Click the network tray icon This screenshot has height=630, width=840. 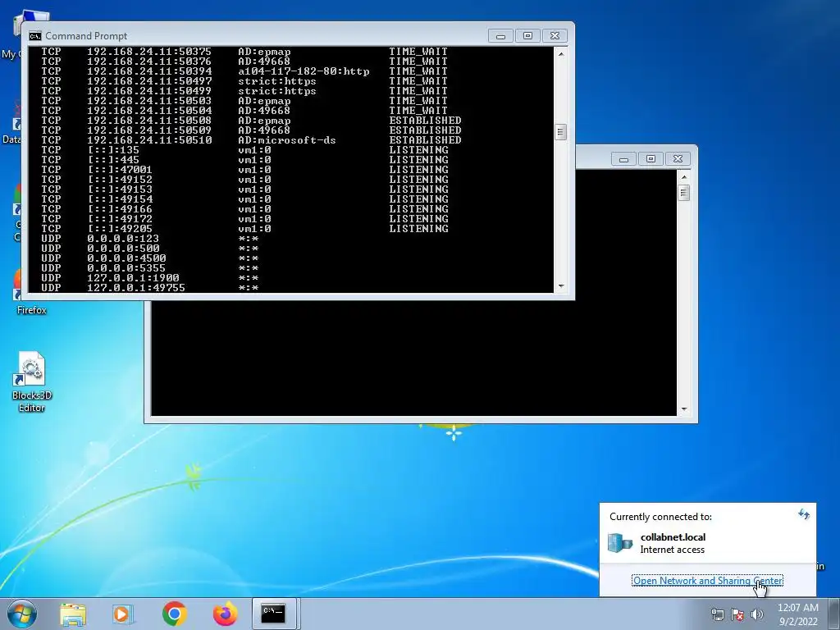point(717,614)
